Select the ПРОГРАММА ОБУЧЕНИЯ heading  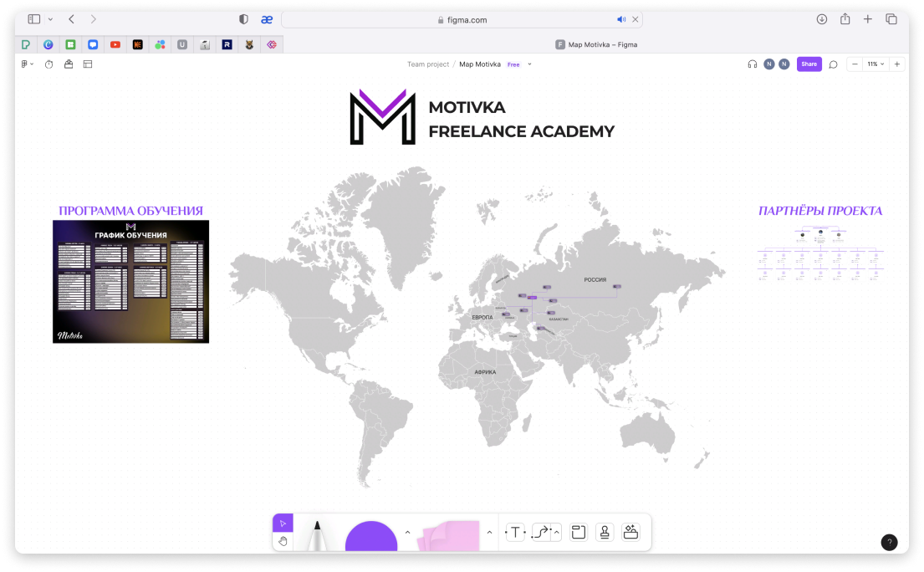(130, 211)
